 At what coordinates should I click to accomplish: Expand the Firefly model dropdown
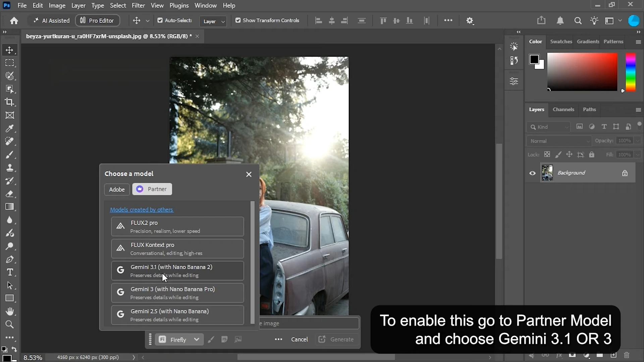tap(197, 340)
